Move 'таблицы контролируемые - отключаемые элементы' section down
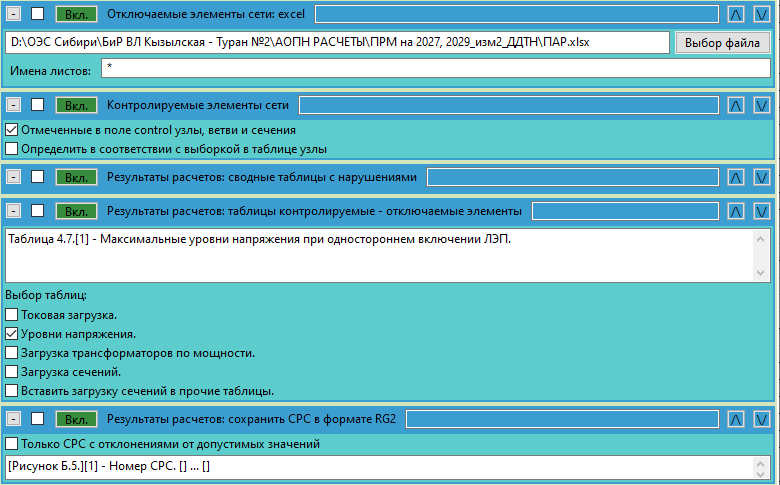780x485 pixels. click(761, 211)
